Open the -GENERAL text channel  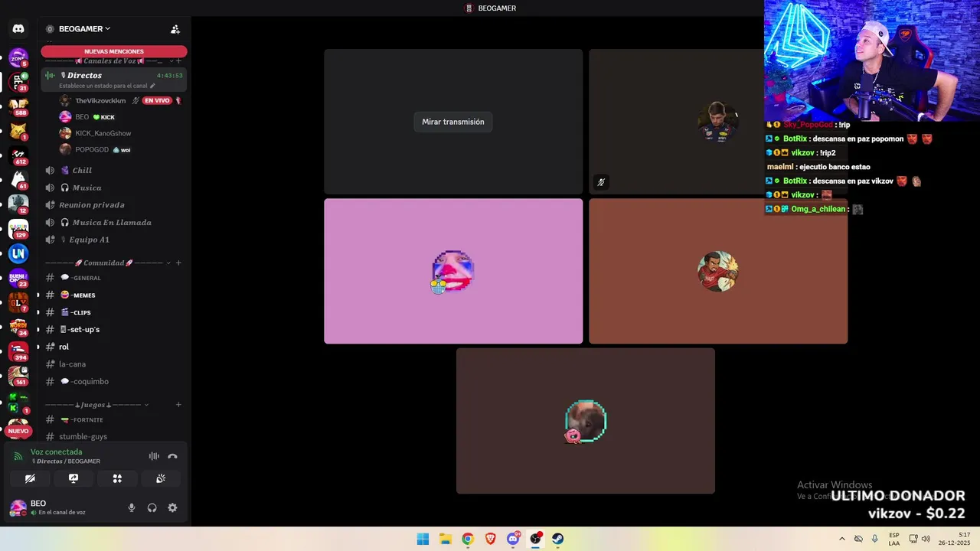tap(114, 278)
